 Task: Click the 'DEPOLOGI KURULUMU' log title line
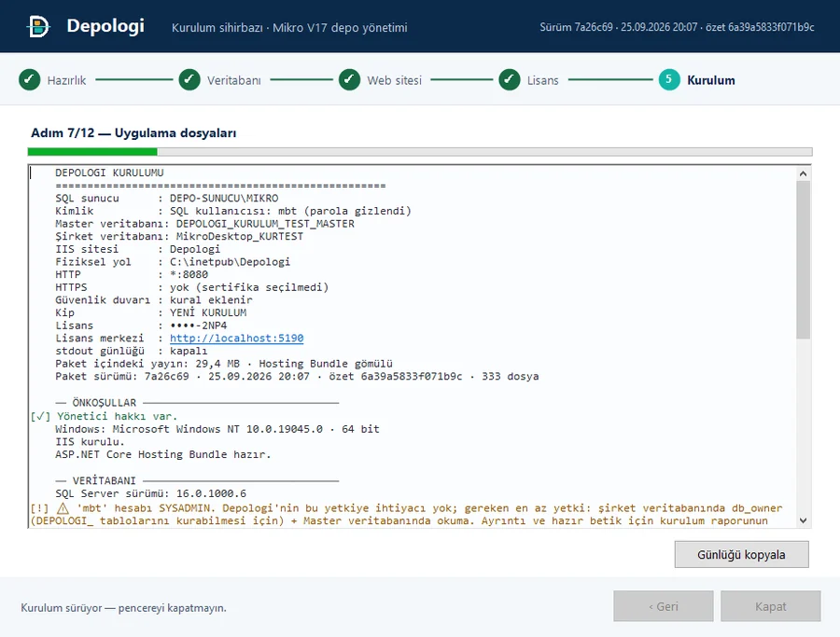109,173
